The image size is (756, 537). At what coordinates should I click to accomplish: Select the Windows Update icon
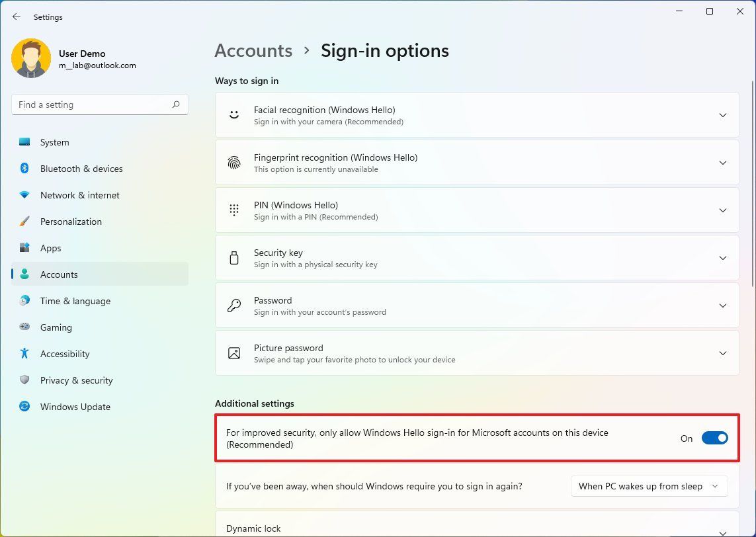[x=24, y=407]
